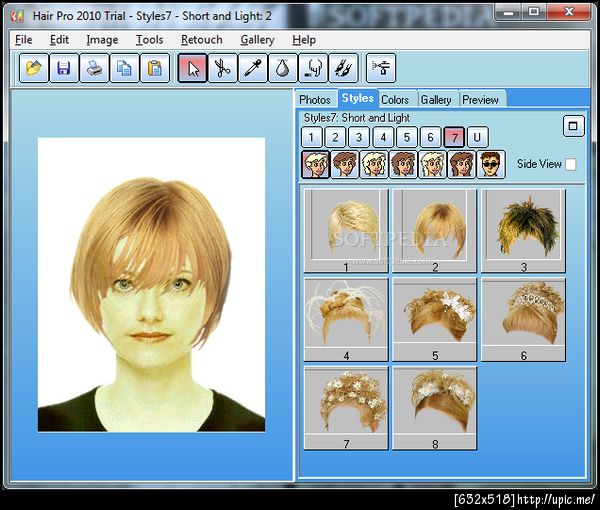The height and width of the screenshot is (510, 600).
Task: Select the eyedropper color picker tool
Action: [253, 68]
